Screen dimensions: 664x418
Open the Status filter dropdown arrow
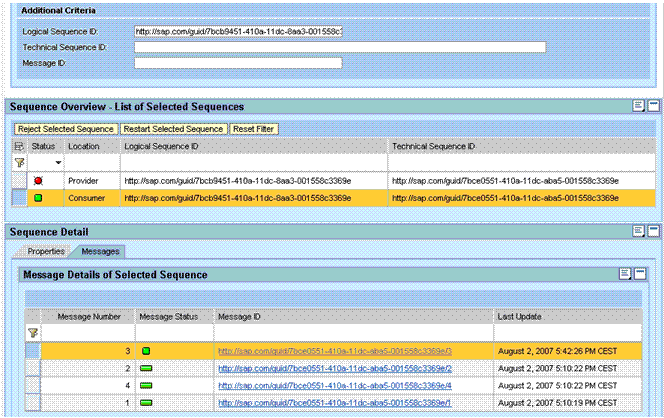58,163
